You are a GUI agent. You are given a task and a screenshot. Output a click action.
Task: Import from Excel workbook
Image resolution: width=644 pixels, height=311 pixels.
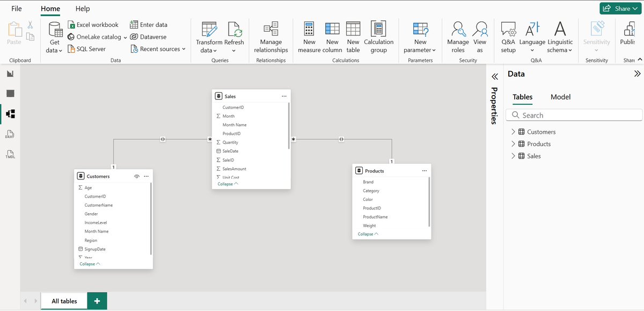coord(93,25)
